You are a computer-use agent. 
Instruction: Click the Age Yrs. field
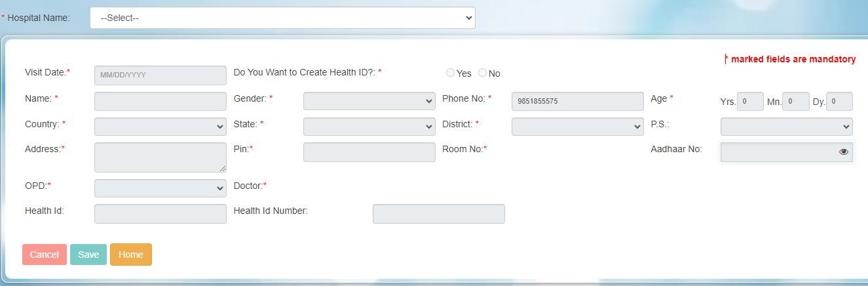point(751,102)
